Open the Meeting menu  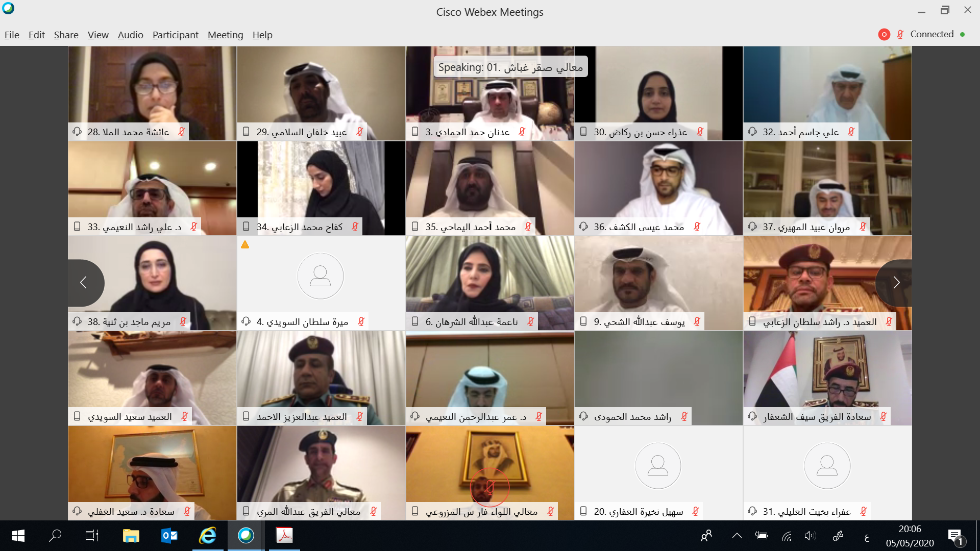pyautogui.click(x=225, y=35)
